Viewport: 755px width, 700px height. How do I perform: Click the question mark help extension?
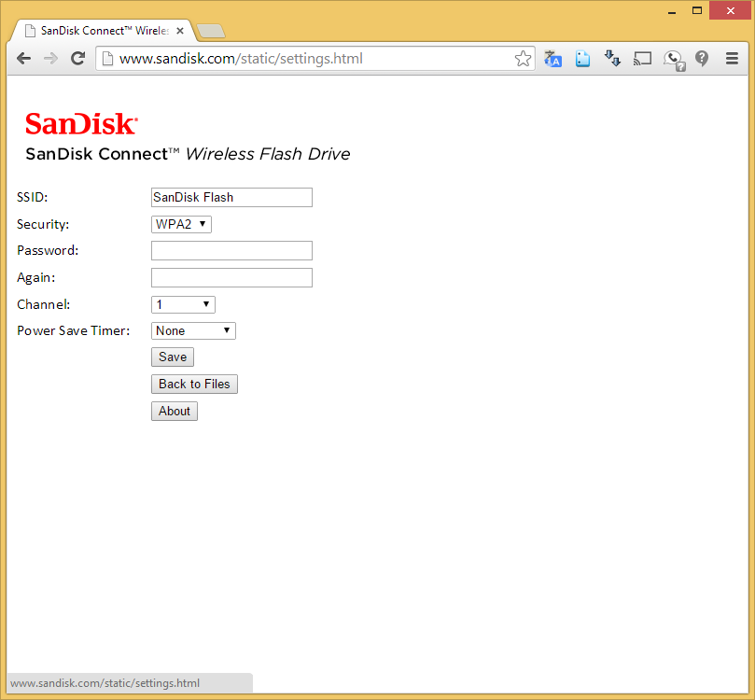[x=702, y=59]
